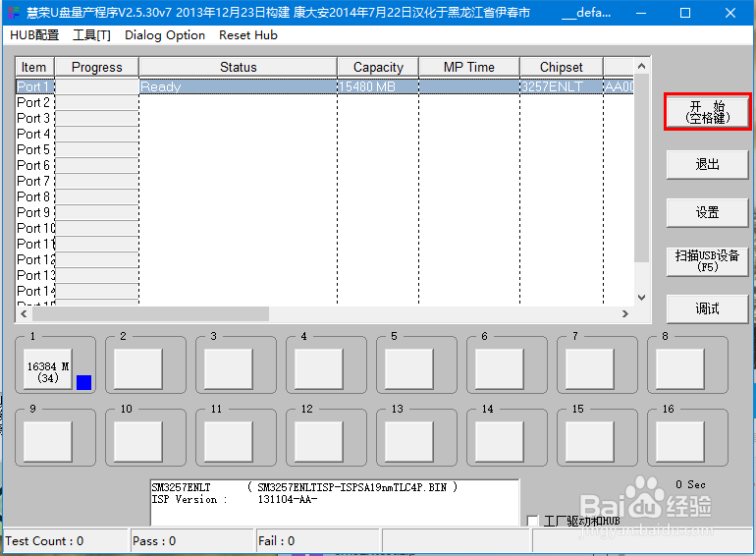Click the Fail : 0 status entry
756x556 pixels.
[x=319, y=541]
